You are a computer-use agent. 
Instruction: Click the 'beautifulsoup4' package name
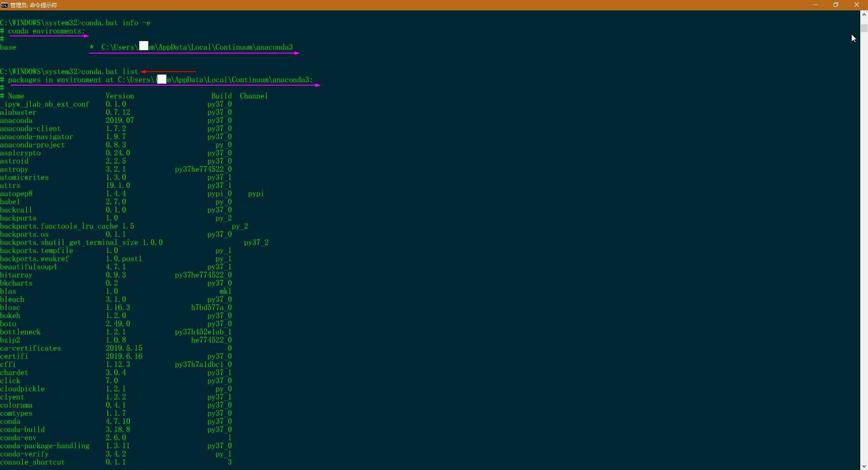pos(28,267)
